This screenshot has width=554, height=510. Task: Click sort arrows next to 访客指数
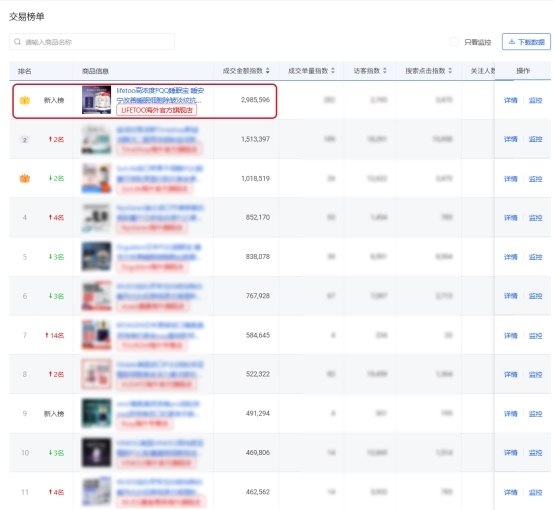click(x=385, y=71)
